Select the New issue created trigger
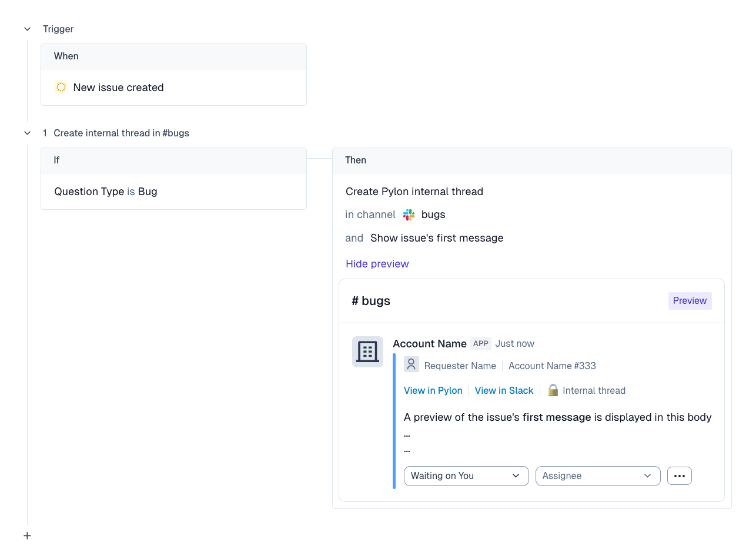 click(x=118, y=88)
